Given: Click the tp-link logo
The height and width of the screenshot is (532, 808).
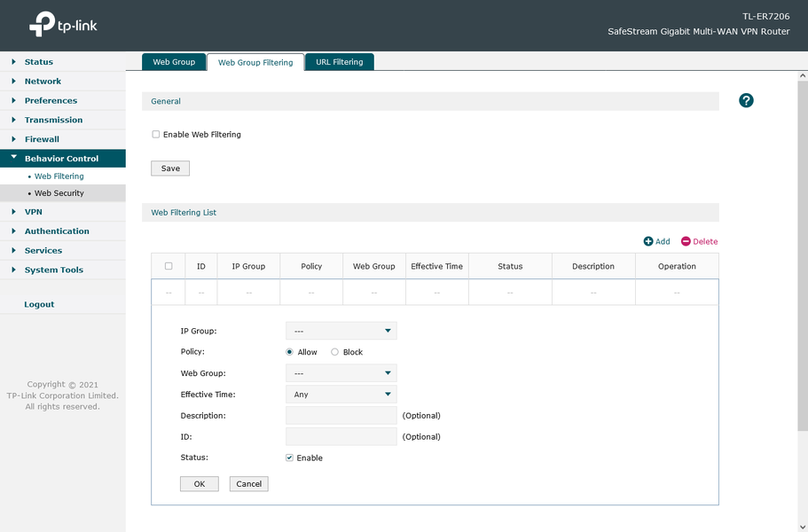Looking at the screenshot, I should (x=63, y=24).
